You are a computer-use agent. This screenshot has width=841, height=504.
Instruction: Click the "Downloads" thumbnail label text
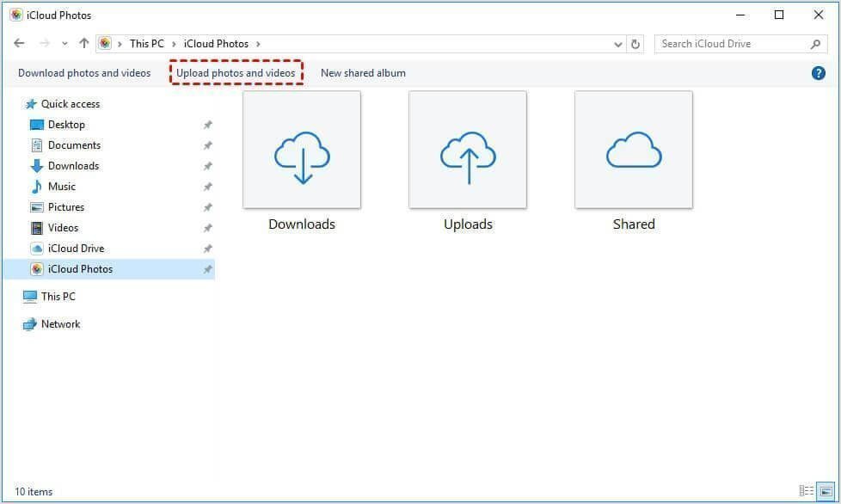[302, 224]
